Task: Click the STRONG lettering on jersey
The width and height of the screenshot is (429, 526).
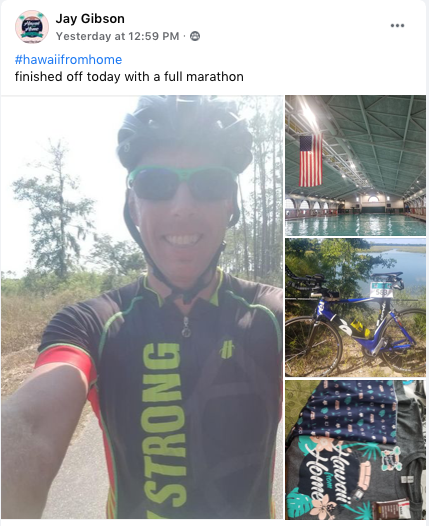Action: click(x=165, y=426)
